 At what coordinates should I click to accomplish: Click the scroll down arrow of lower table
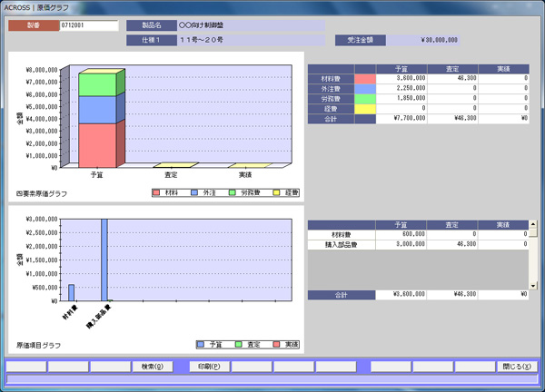point(535,284)
